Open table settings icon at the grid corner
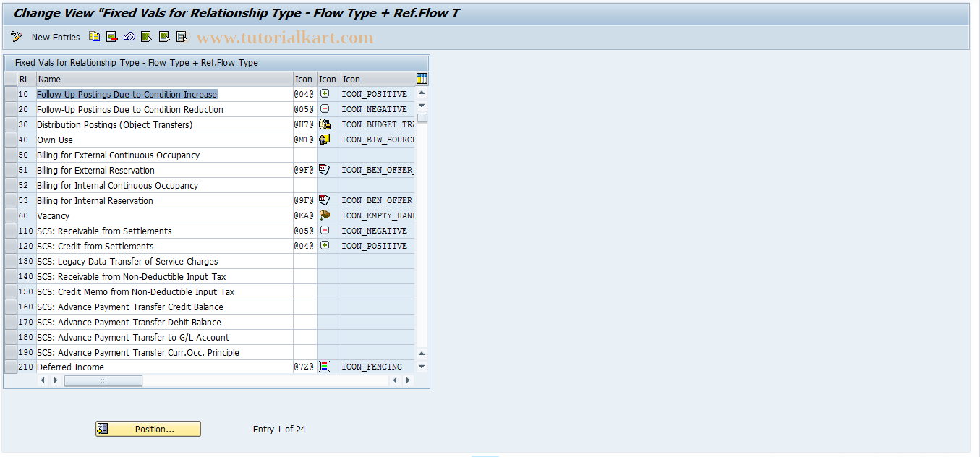The height and width of the screenshot is (457, 980). click(x=422, y=79)
